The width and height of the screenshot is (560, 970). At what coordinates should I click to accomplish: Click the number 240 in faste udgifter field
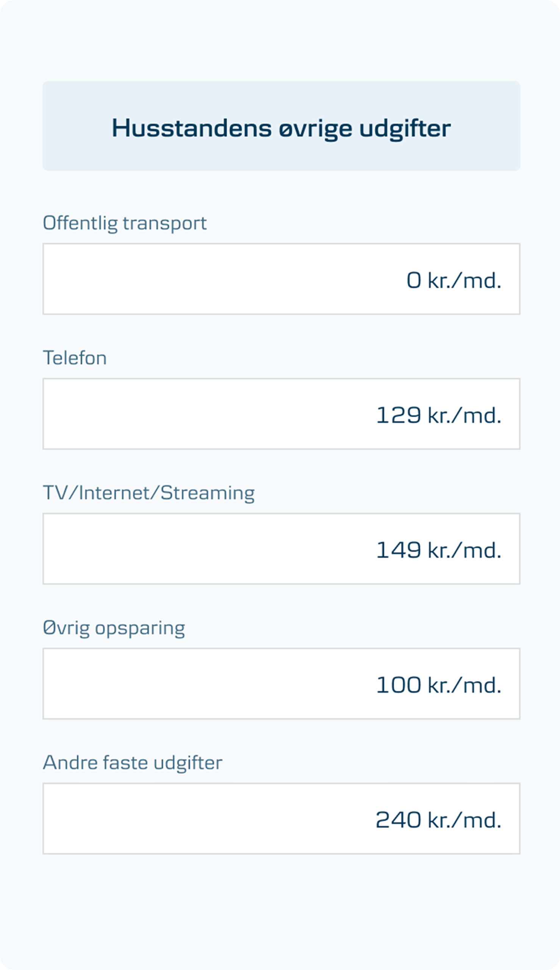click(399, 820)
